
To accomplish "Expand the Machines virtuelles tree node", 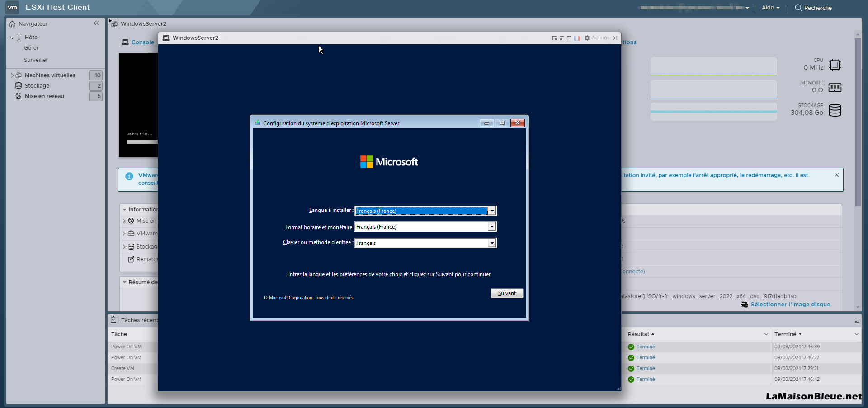I will tap(12, 75).
